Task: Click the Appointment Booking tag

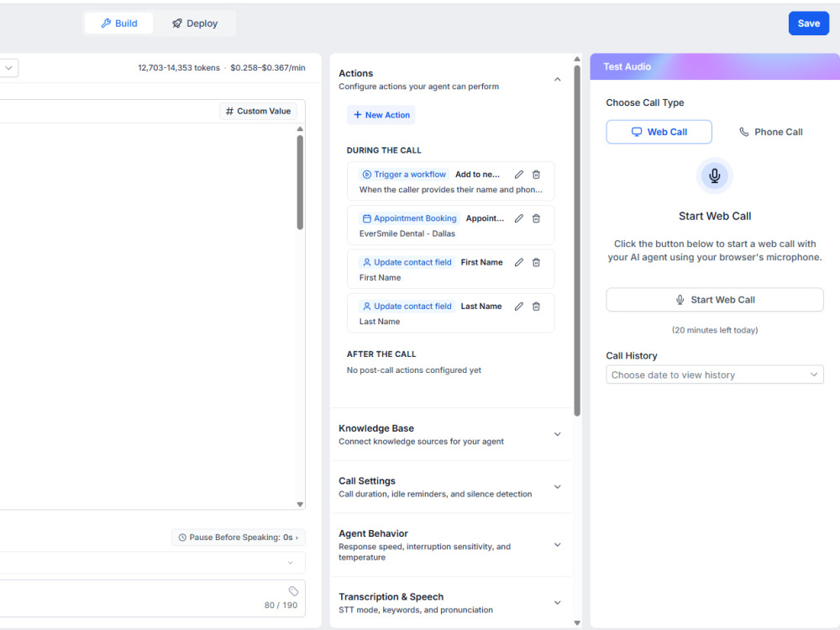Action: tap(409, 218)
